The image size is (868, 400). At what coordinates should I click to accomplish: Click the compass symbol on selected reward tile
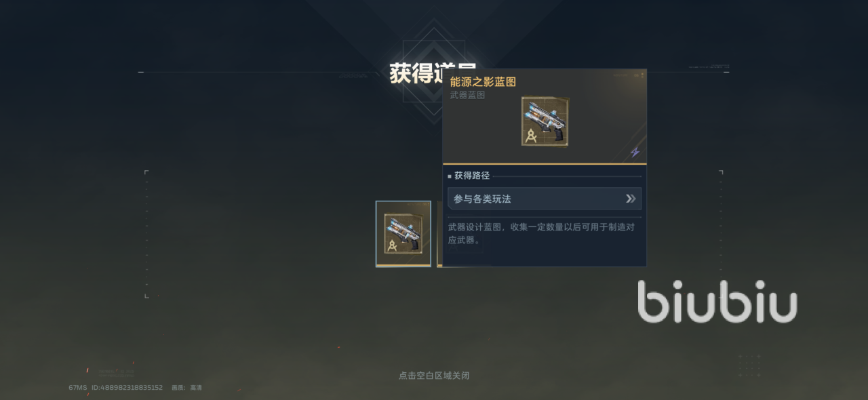(392, 246)
